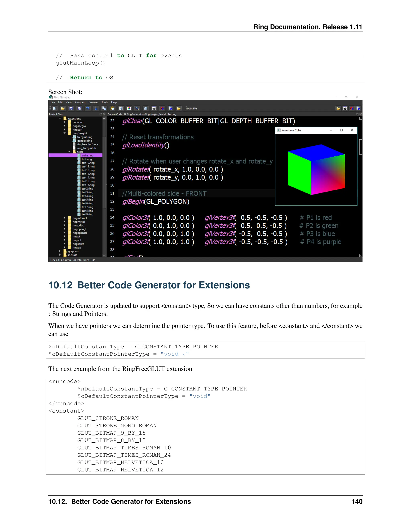Click the New File toolbar icon
This screenshot has height=532, width=411.
(54, 108)
